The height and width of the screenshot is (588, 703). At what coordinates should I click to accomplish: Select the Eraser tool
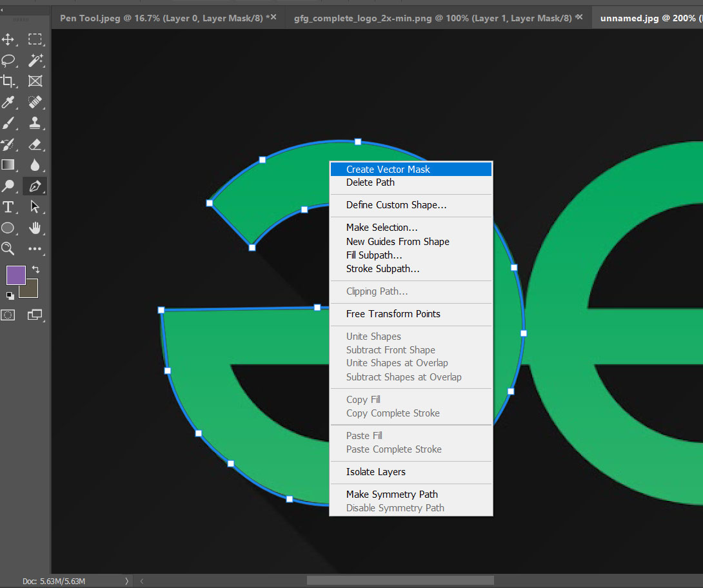35,144
